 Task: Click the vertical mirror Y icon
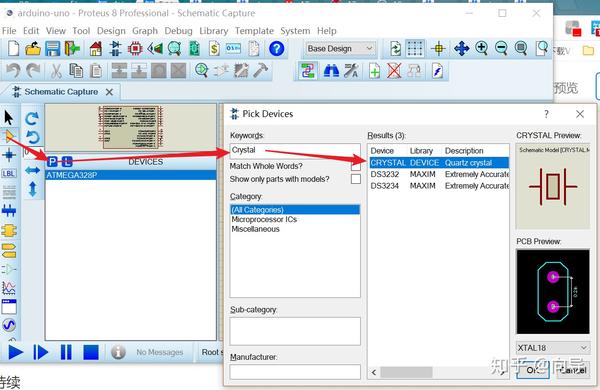tap(33, 189)
